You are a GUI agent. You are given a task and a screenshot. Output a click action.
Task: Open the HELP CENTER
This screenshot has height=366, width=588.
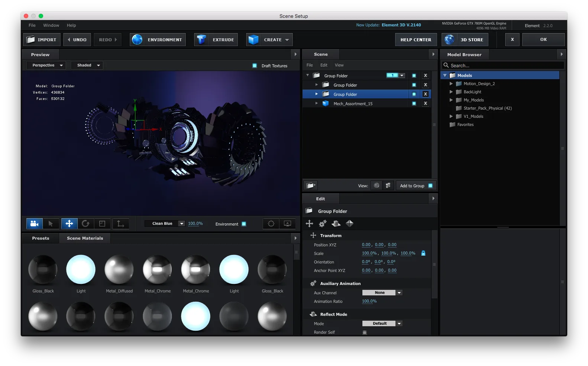416,39
